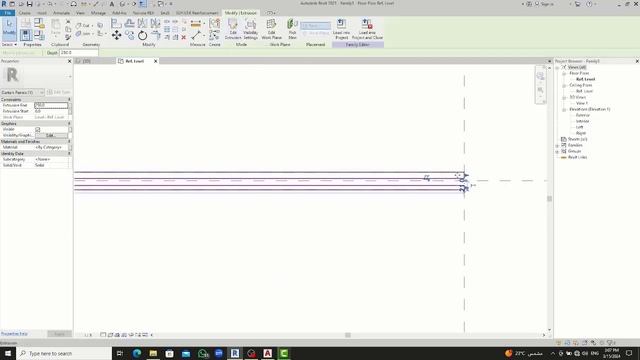The height and width of the screenshot is (360, 640).
Task: Click the Text 'A' icon in quick access toolbar
Action: (x=111, y=4)
